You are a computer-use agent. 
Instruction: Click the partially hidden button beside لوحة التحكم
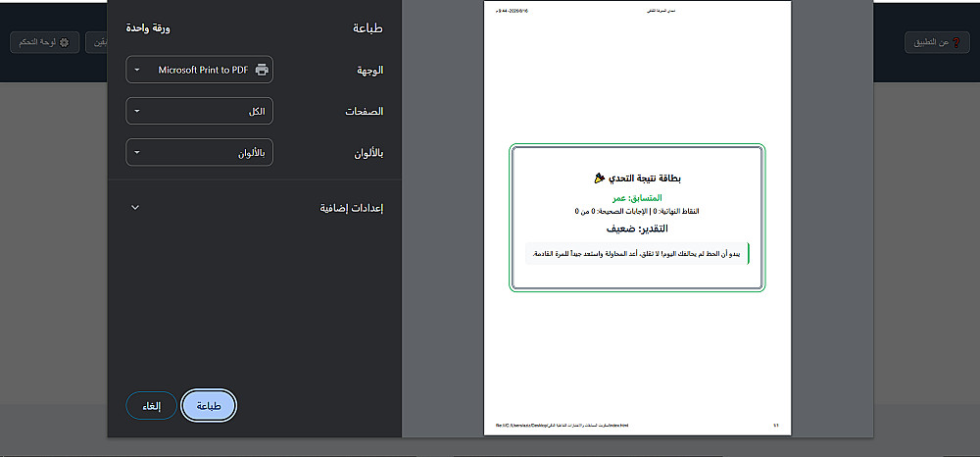pos(96,42)
